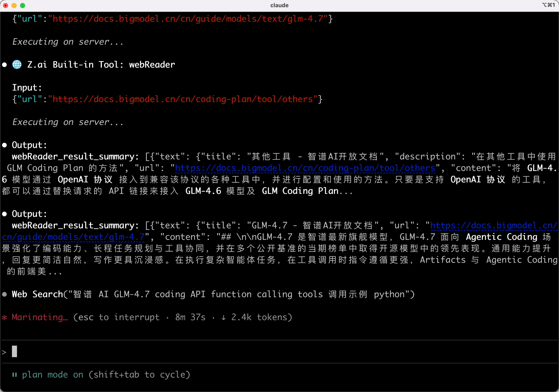Click the bullet before second Output
The height and width of the screenshot is (392, 559).
(4, 214)
